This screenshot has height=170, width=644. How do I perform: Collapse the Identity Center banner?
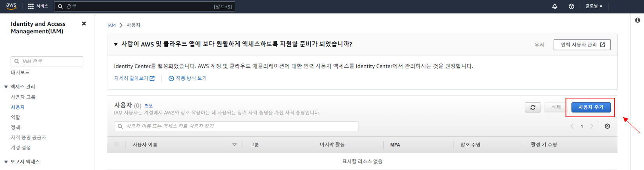pyautogui.click(x=116, y=45)
